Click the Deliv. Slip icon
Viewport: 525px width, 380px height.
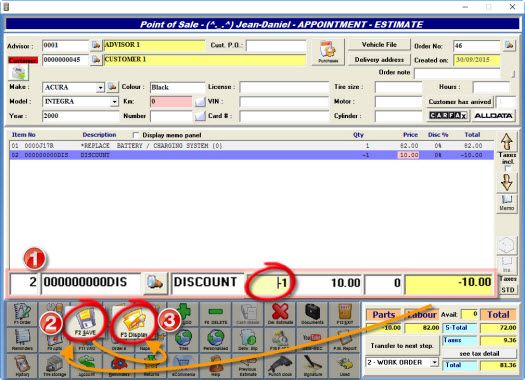[x=248, y=339]
